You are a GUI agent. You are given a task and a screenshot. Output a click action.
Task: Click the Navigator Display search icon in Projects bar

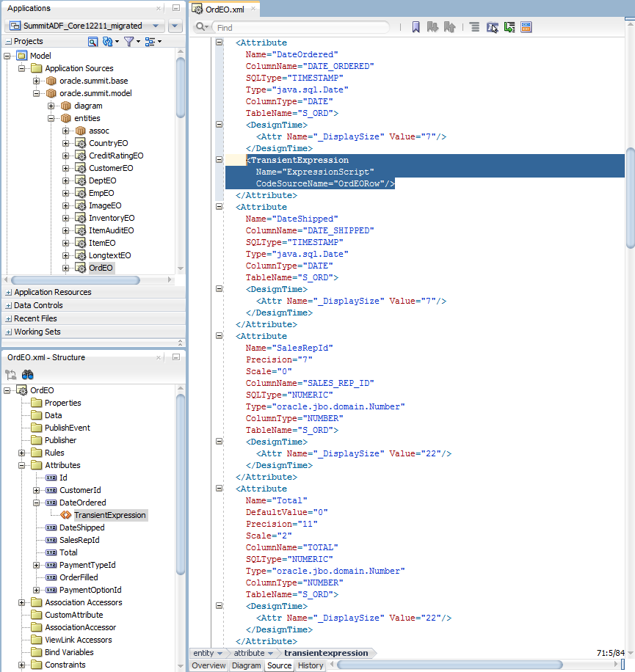pyautogui.click(x=92, y=42)
